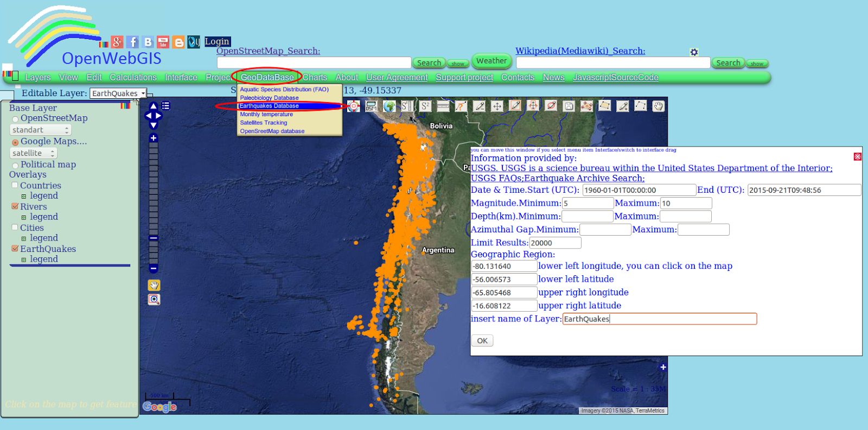Click the orange Blogger icon
The height and width of the screenshot is (430, 868).
(x=178, y=42)
